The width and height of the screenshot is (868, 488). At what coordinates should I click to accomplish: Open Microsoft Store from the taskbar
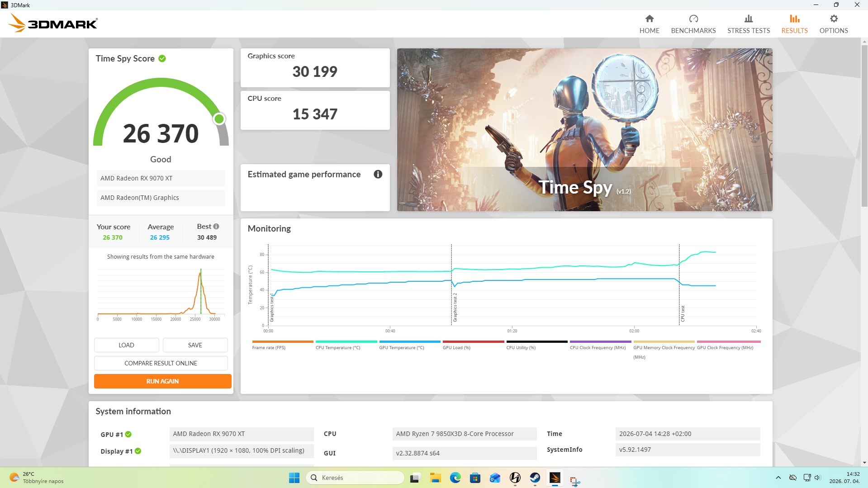475,478
